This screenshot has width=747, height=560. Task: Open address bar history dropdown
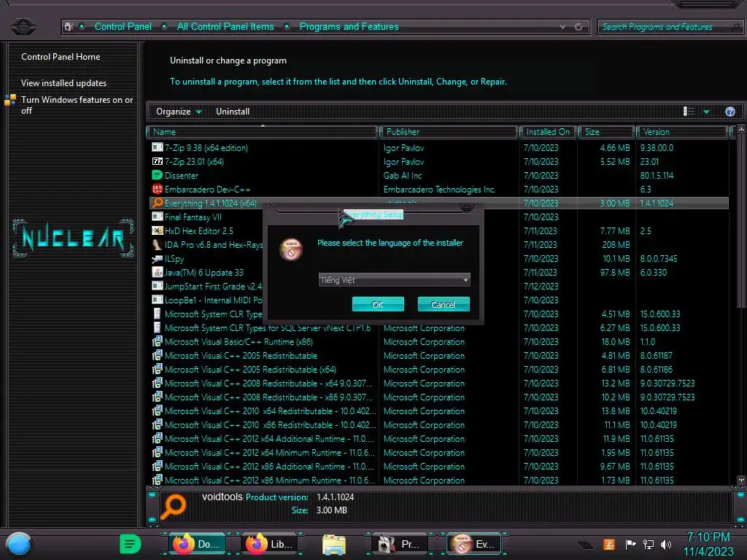click(x=562, y=27)
